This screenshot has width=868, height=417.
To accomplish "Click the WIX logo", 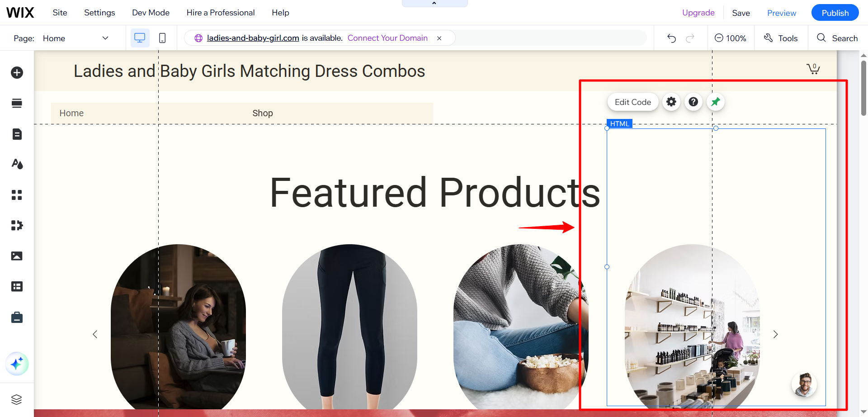I will point(20,13).
